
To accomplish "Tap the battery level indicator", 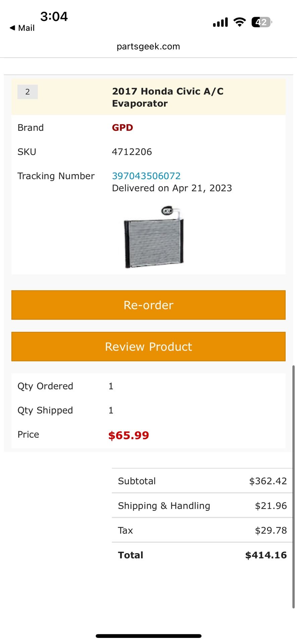I will click(x=261, y=22).
